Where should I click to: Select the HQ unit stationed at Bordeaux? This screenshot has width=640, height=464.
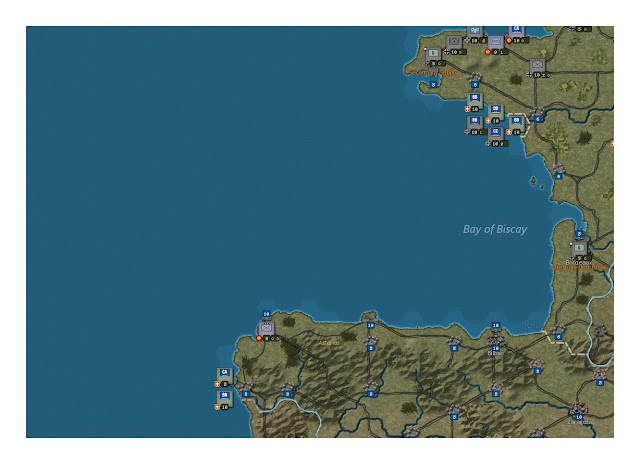[579, 249]
